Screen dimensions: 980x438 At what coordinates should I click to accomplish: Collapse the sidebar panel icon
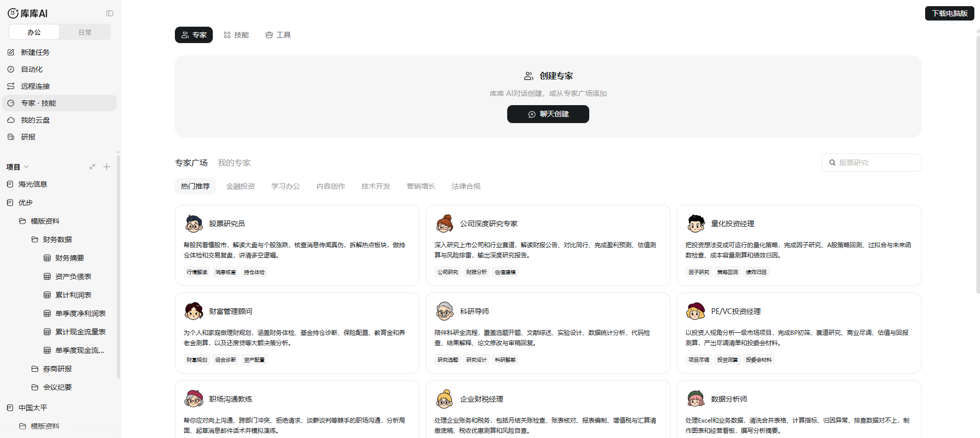[110, 13]
